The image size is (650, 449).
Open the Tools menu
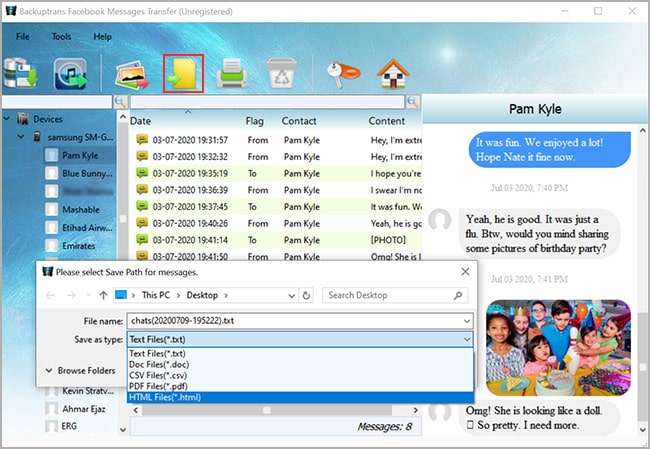click(x=61, y=36)
